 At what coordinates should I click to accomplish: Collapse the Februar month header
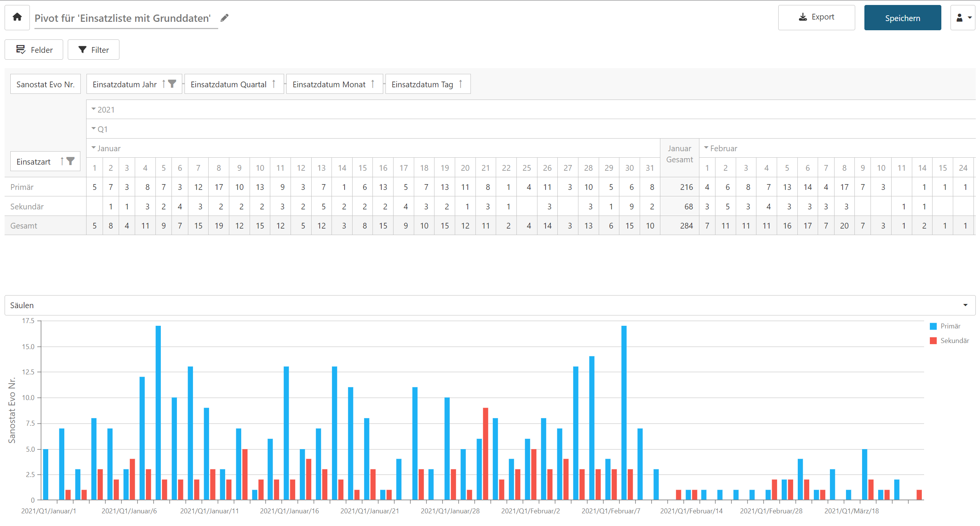click(706, 148)
